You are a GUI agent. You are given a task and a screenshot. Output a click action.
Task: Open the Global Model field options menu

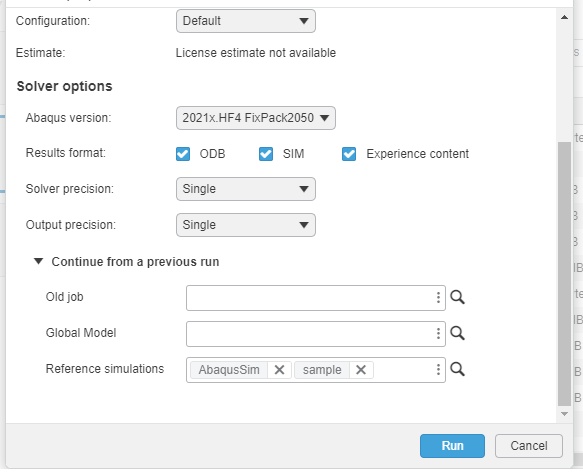click(x=438, y=333)
